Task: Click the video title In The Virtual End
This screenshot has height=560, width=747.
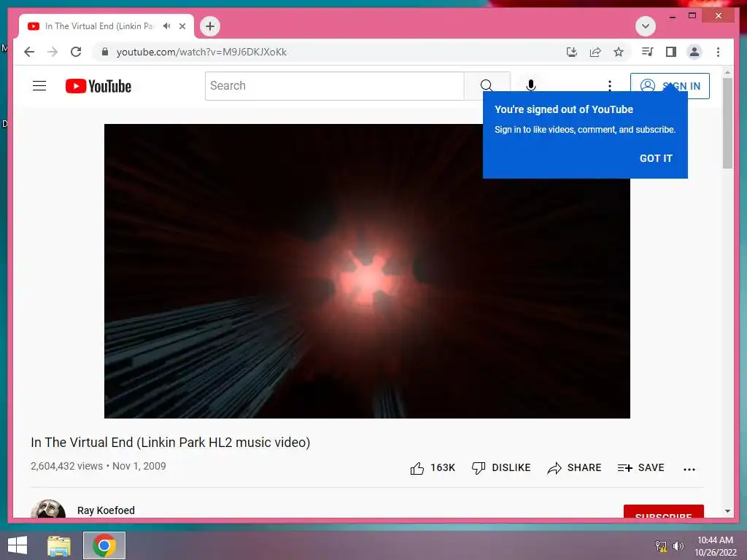Action: click(171, 443)
